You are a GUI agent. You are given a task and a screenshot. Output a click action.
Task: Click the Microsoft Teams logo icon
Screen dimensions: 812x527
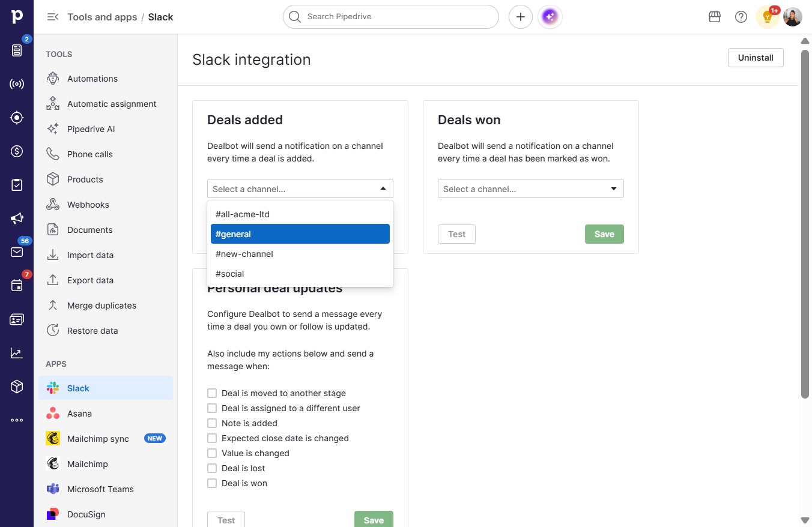click(x=53, y=489)
